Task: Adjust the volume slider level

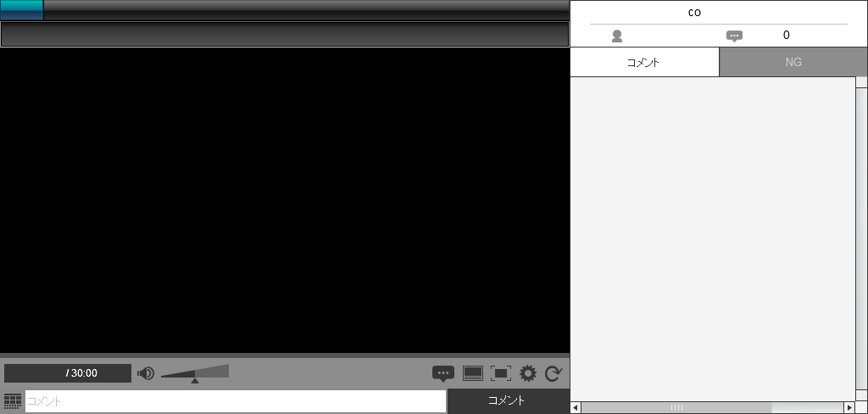Action: (x=195, y=372)
